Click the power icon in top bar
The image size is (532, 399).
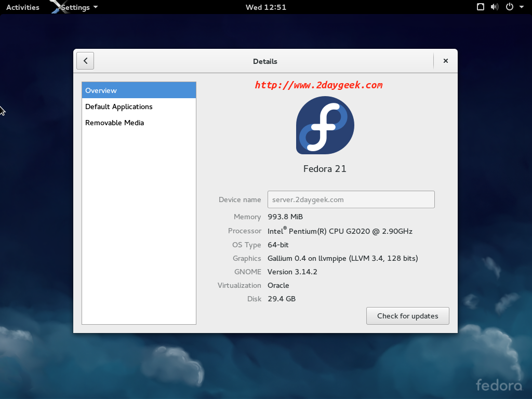(509, 7)
